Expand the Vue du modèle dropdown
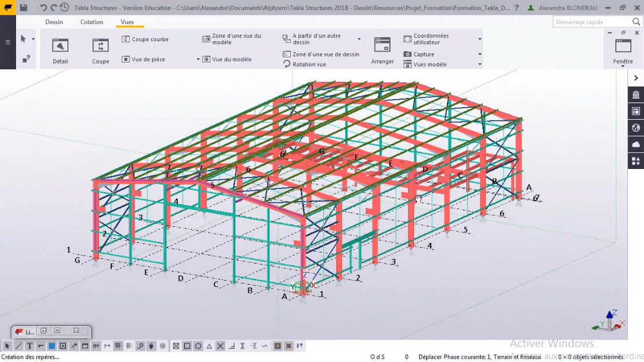This screenshot has height=362, width=644. click(x=198, y=60)
